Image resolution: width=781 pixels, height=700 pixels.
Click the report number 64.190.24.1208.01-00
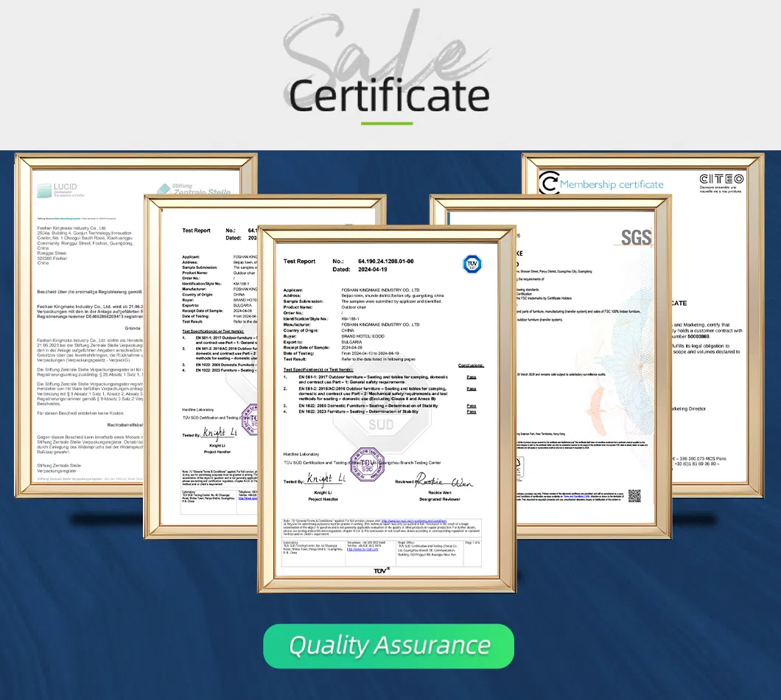point(385,261)
